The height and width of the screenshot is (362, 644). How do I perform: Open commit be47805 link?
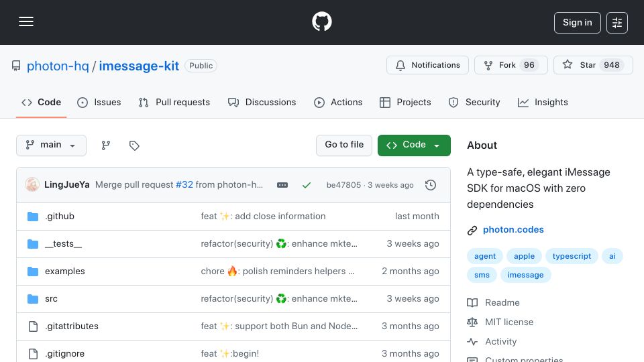pyautogui.click(x=343, y=185)
